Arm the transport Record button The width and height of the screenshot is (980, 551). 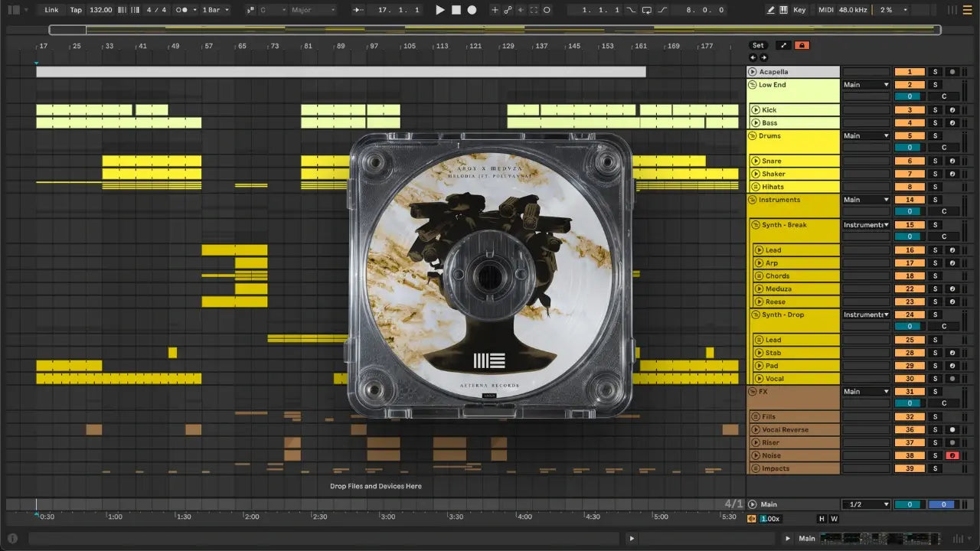(x=472, y=10)
